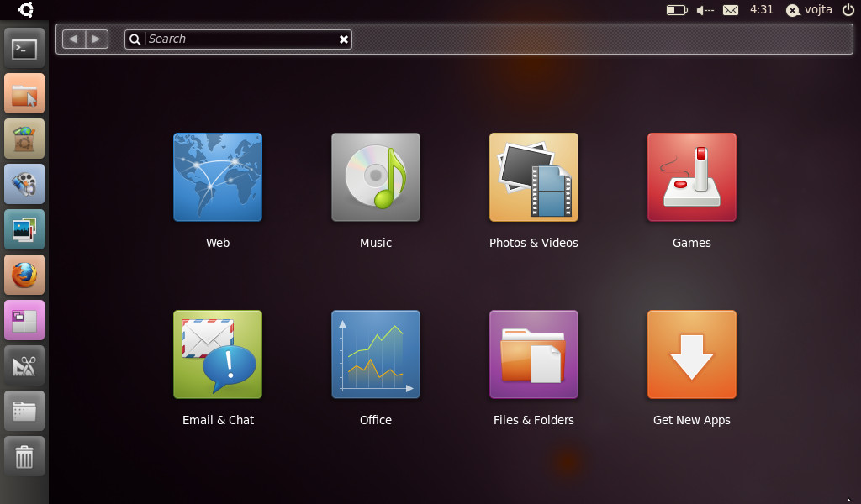The height and width of the screenshot is (504, 861).
Task: Click the forward navigation arrow
Action: point(97,39)
